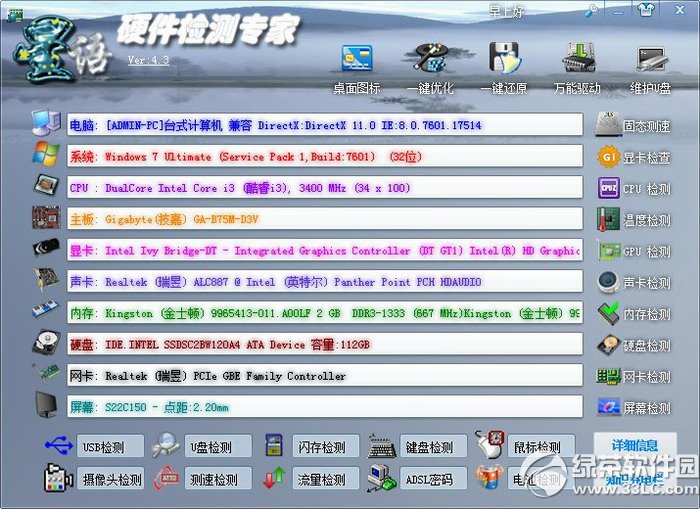Viewport: 700px width, 509px height.
Task: Click the monitor icon beside 屏幕 row
Action: 46,405
